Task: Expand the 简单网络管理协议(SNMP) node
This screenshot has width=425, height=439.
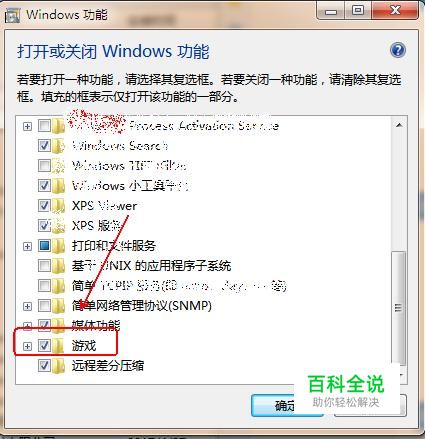Action: 27,306
